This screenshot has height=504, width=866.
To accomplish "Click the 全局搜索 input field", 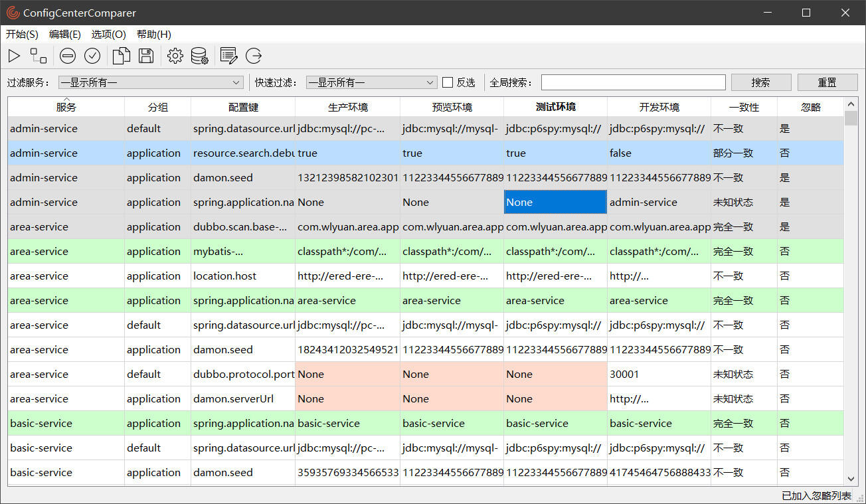I will coord(633,82).
